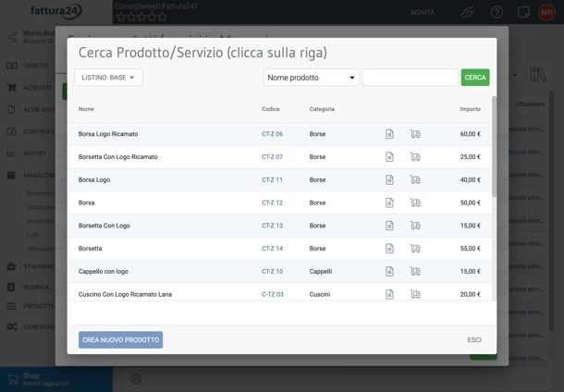Open warehouse icon for Cuscino Con Logo Ricamato Lana
Screen dimensions: 564x392
tap(415, 294)
